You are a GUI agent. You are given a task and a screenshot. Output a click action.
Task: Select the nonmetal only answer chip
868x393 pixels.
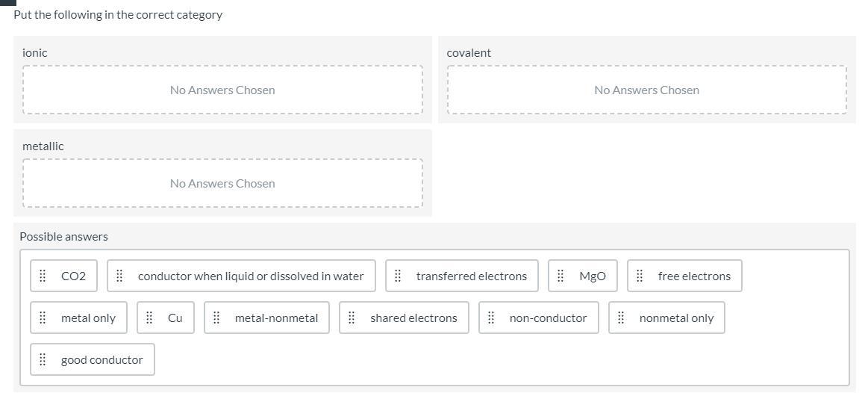(666, 318)
